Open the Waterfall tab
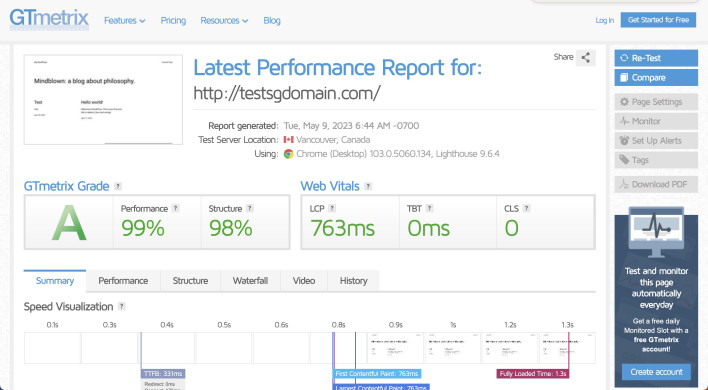 250,281
